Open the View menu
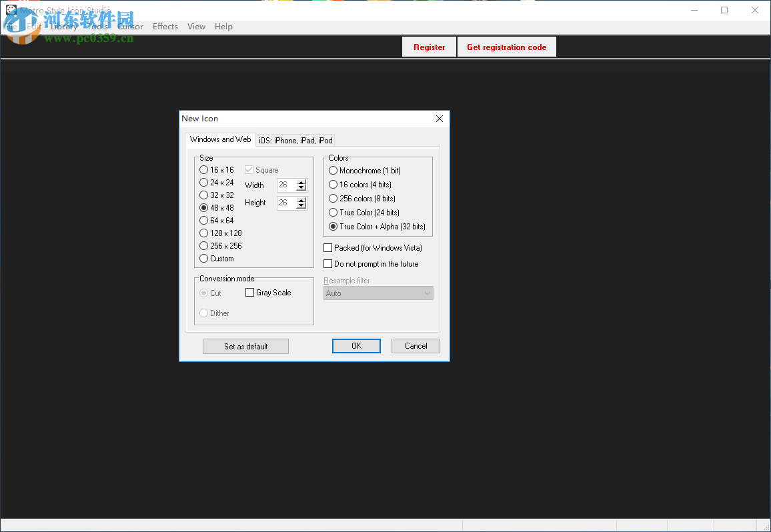Image resolution: width=771 pixels, height=532 pixels. [x=196, y=27]
